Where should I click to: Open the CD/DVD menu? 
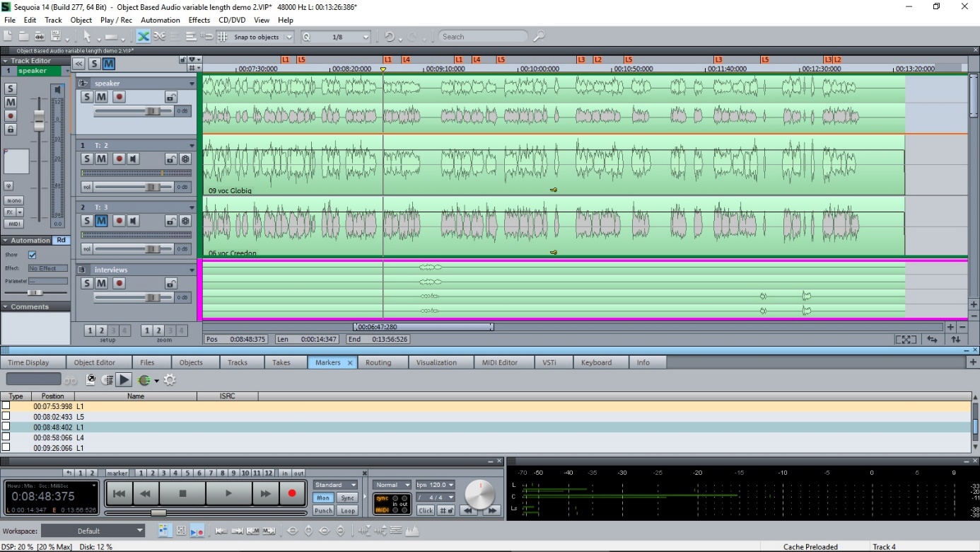pos(233,20)
